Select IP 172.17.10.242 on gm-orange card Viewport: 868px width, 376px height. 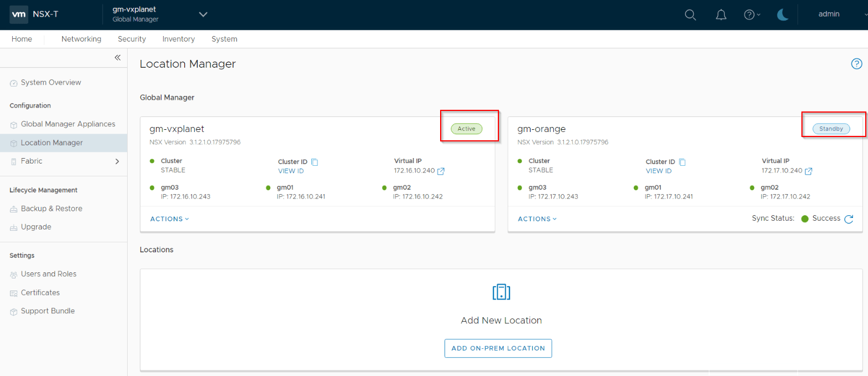[785, 196]
